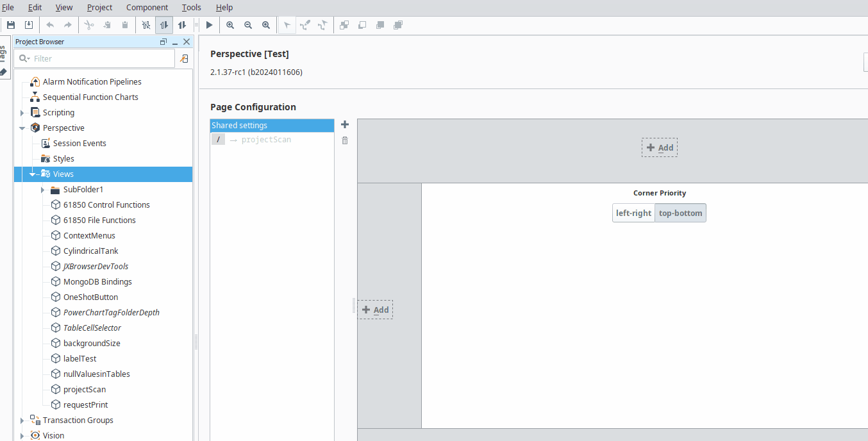The width and height of the screenshot is (868, 441).
Task: Select the MongoDB Bindings view
Action: click(97, 282)
